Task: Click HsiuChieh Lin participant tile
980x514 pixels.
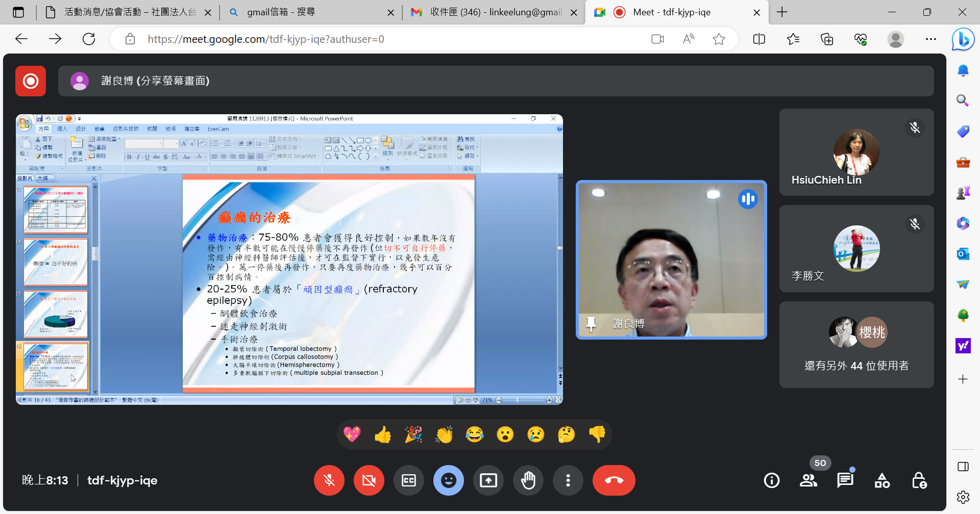Action: pyautogui.click(x=856, y=152)
